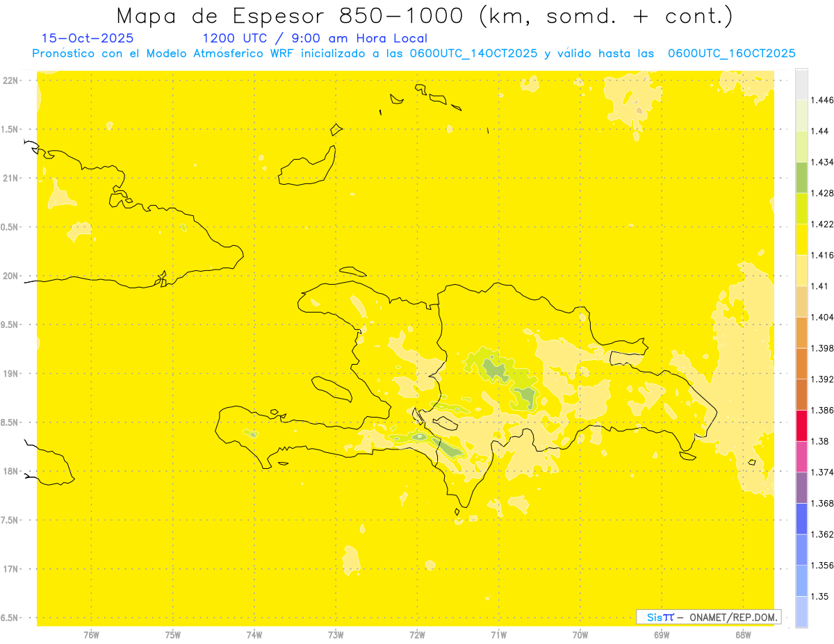Click the legend value '1.44'
The width and height of the screenshot is (834, 644).
pyautogui.click(x=820, y=131)
